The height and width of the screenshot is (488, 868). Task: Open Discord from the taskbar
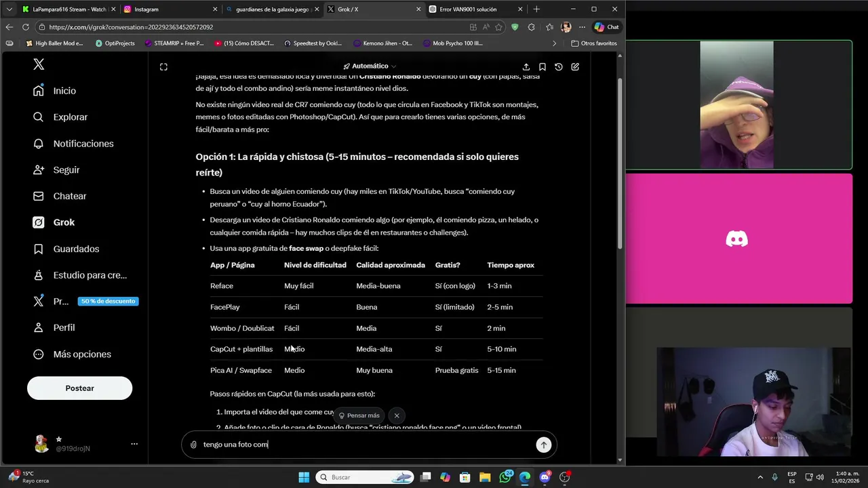coord(545,477)
